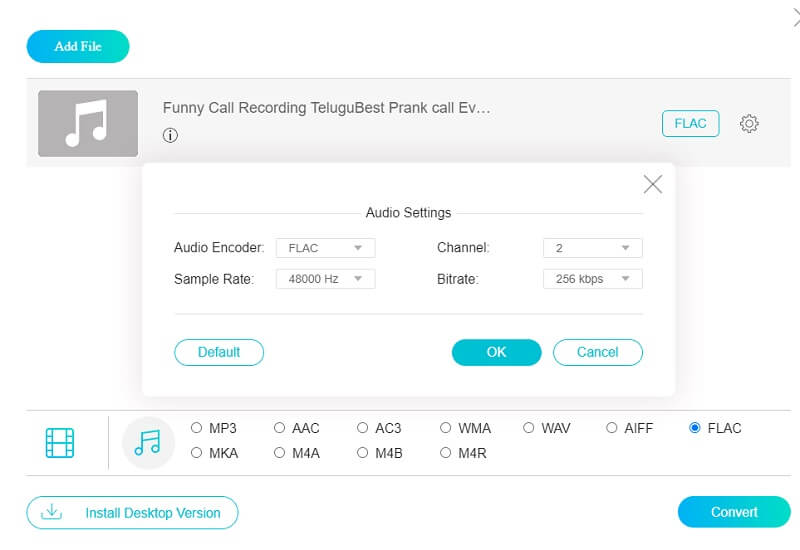Click the Default button
The width and height of the screenshot is (800, 550).
219,352
